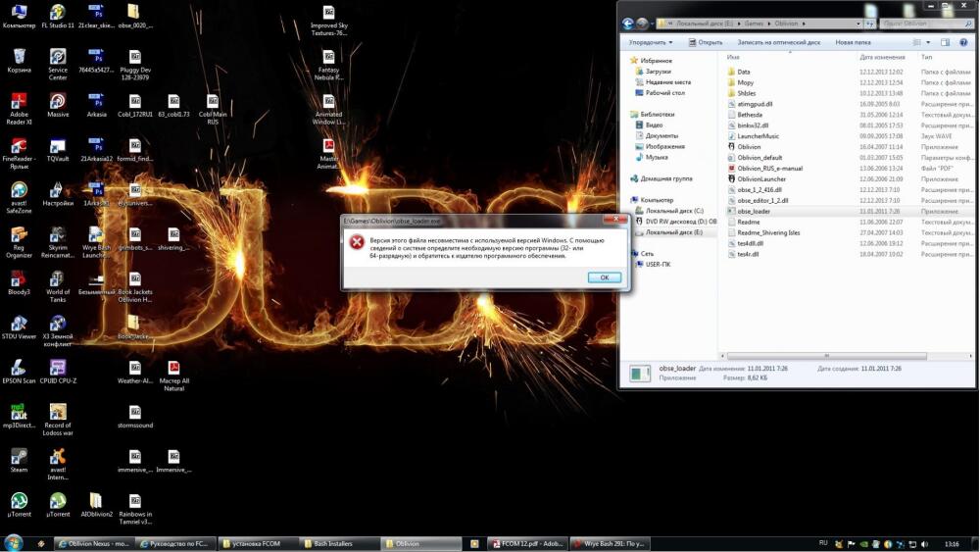The height and width of the screenshot is (552, 980).
Task: Click the file list horizontal scrollbar
Action: (826, 356)
